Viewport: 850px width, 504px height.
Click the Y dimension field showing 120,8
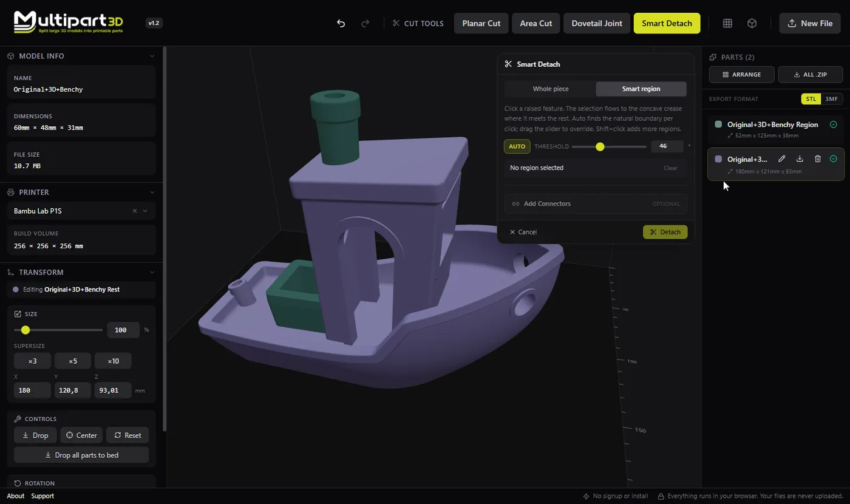[73, 390]
